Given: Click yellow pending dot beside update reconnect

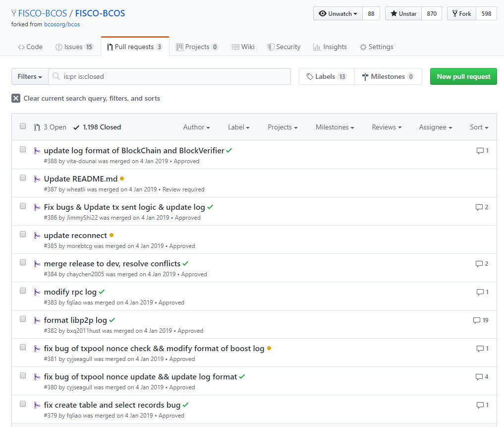Looking at the screenshot, I should tap(112, 235).
